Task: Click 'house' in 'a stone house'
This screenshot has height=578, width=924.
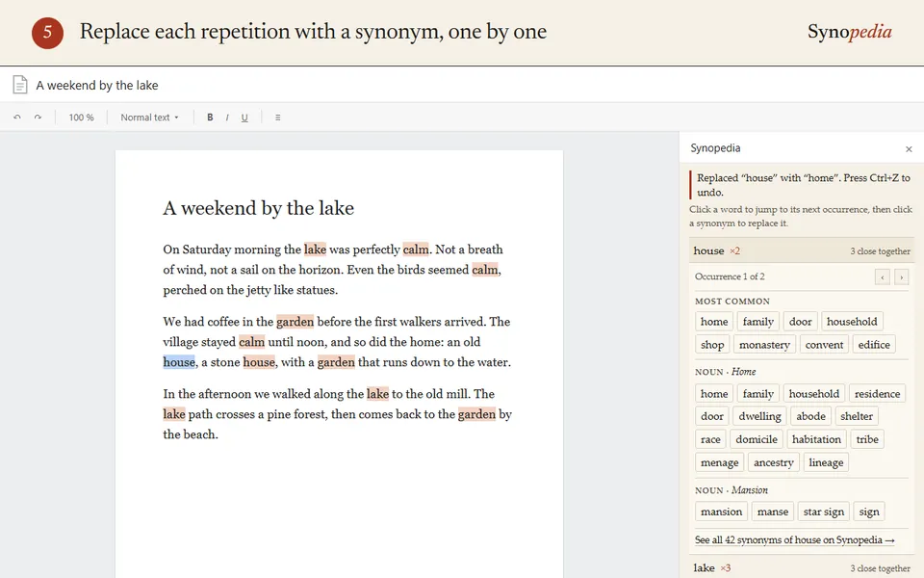Action: tap(259, 362)
